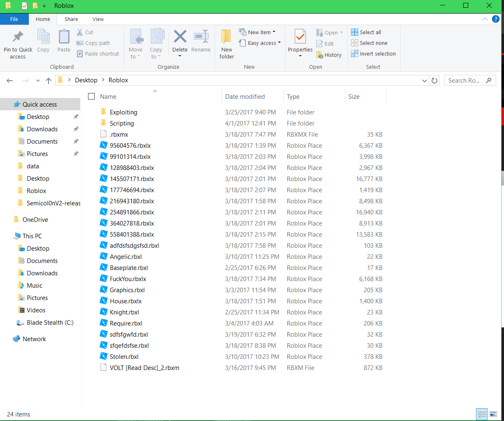Screen dimensions: 504x421
Task: Switch to the Home tab
Action: (x=43, y=19)
